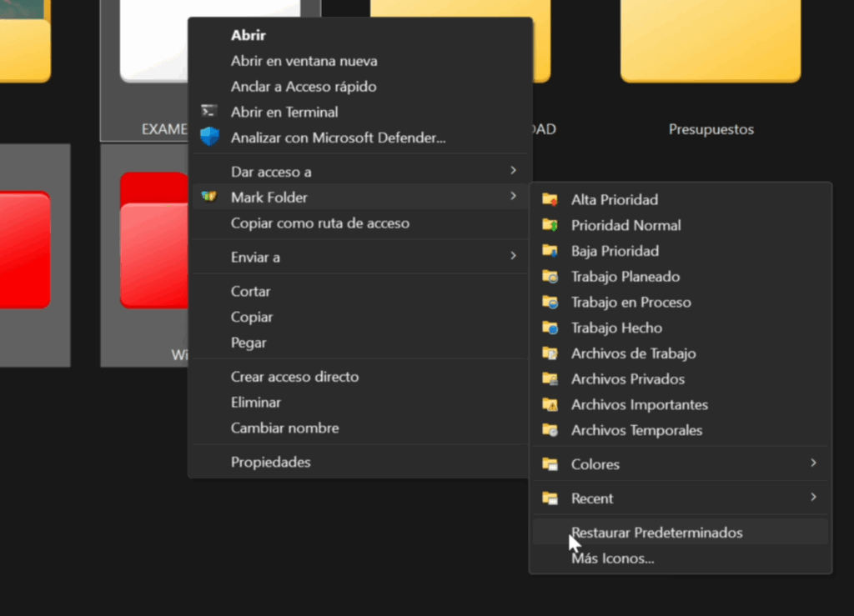Image resolution: width=854 pixels, height=616 pixels.
Task: Mark folder as Alta Prioridad
Action: coord(681,200)
